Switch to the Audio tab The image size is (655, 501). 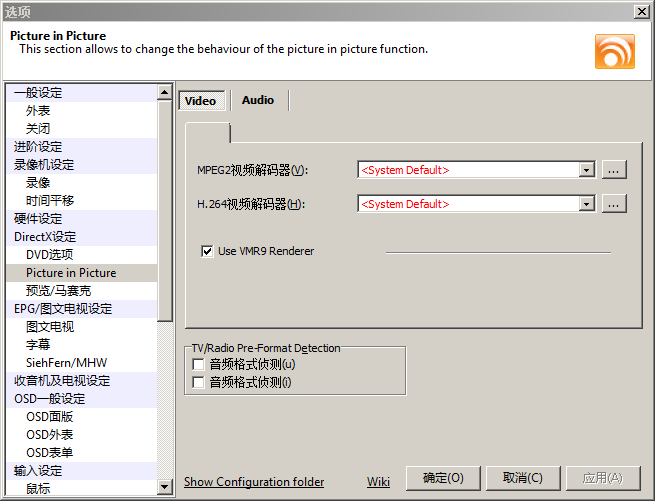[258, 100]
